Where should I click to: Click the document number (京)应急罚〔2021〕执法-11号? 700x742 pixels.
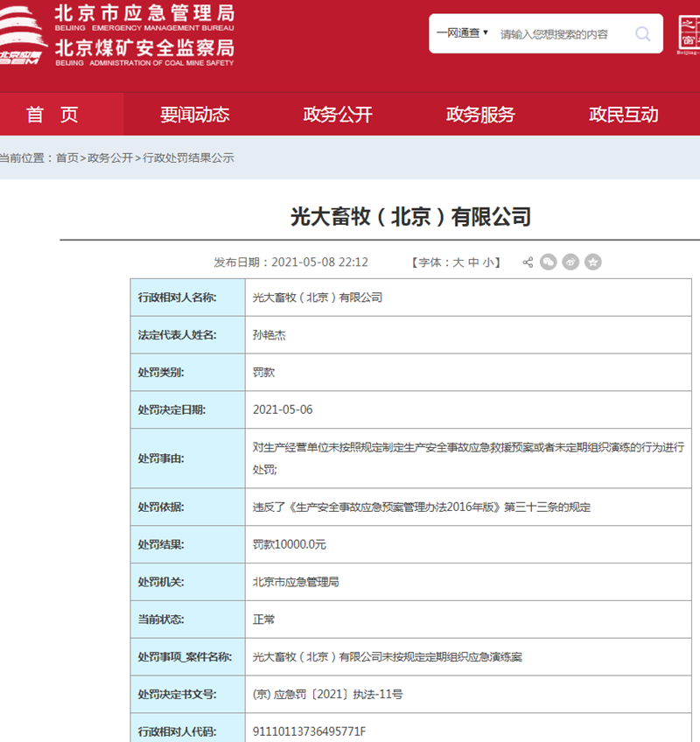(328, 694)
